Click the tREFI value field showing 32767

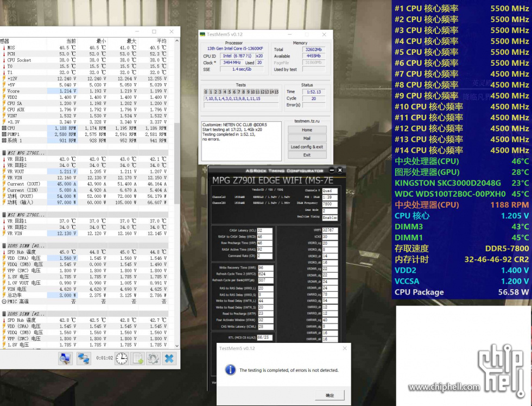(330, 230)
